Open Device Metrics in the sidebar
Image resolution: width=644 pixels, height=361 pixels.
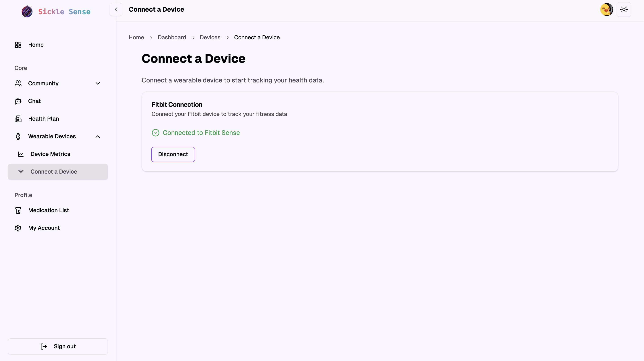pos(50,154)
